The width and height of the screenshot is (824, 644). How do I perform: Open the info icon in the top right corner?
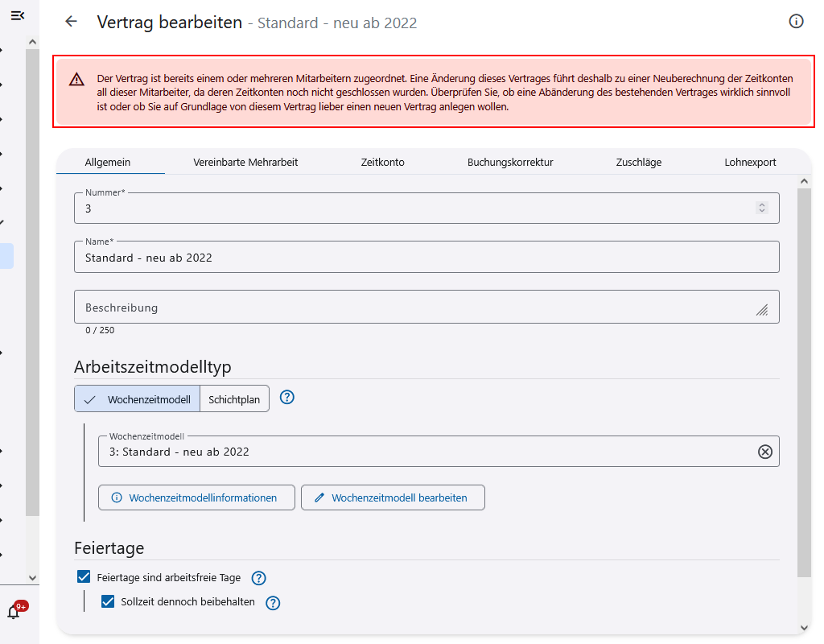tap(797, 23)
